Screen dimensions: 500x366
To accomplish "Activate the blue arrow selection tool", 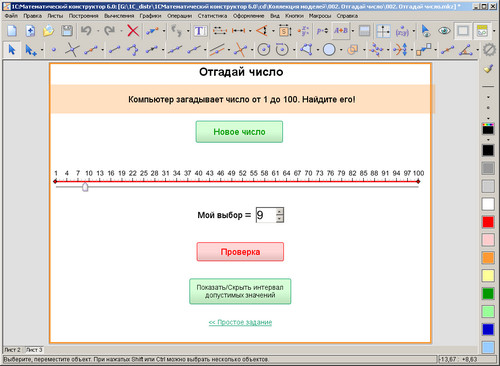I will click(x=12, y=50).
